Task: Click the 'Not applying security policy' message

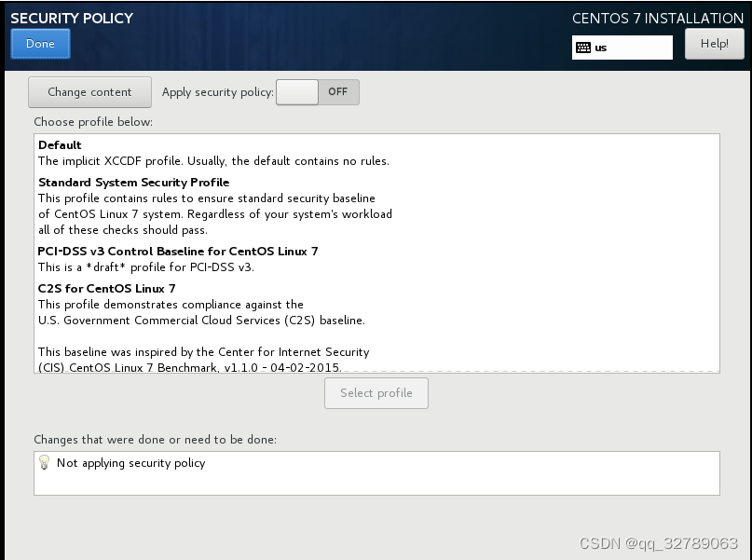Action: [x=131, y=463]
